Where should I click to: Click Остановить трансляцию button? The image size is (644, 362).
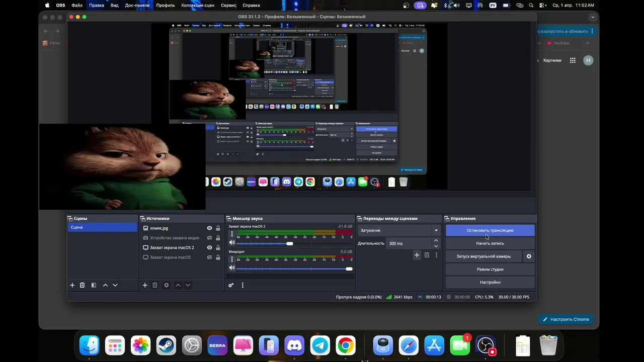coord(490,230)
